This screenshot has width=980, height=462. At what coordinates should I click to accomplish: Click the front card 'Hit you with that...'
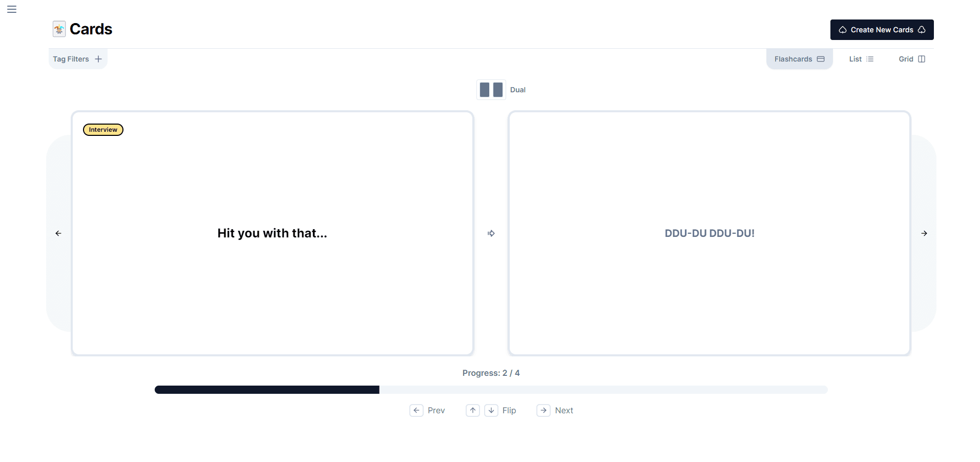pyautogui.click(x=273, y=233)
